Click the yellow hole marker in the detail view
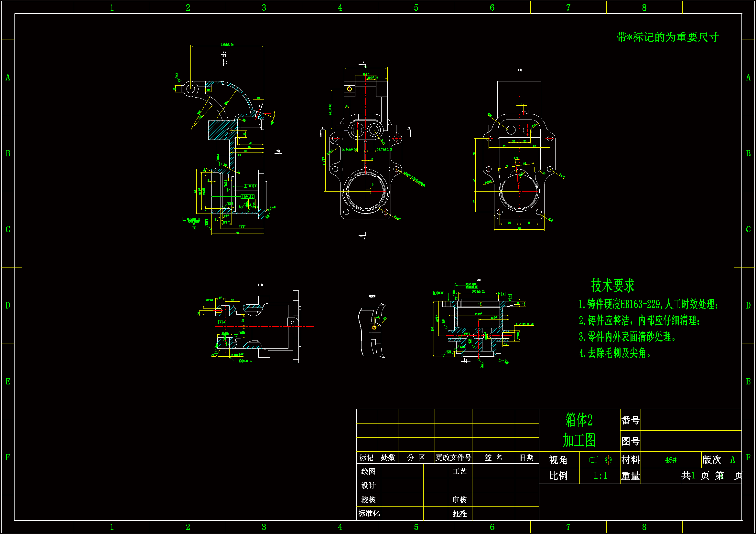756x534 pixels. click(374, 327)
